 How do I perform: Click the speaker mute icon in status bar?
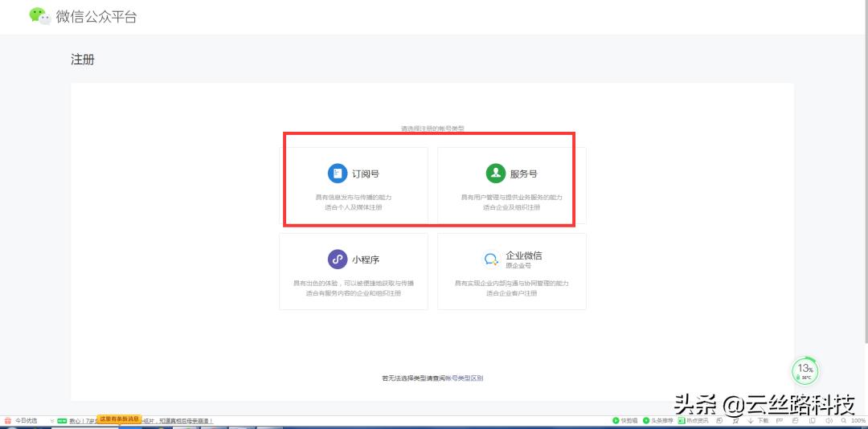(x=829, y=421)
